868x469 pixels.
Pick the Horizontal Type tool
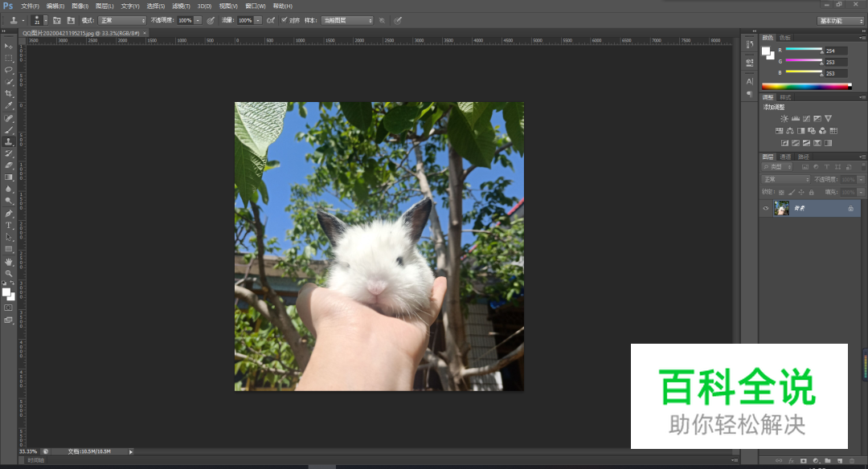click(9, 225)
